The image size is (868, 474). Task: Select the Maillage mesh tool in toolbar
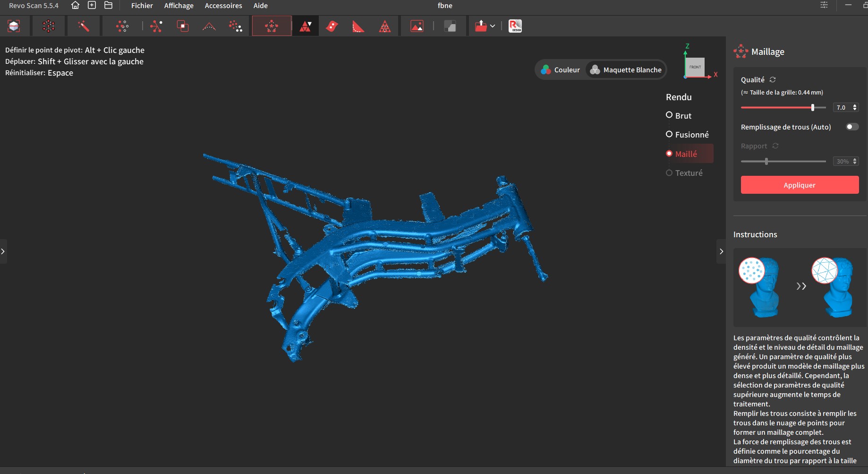(x=272, y=26)
